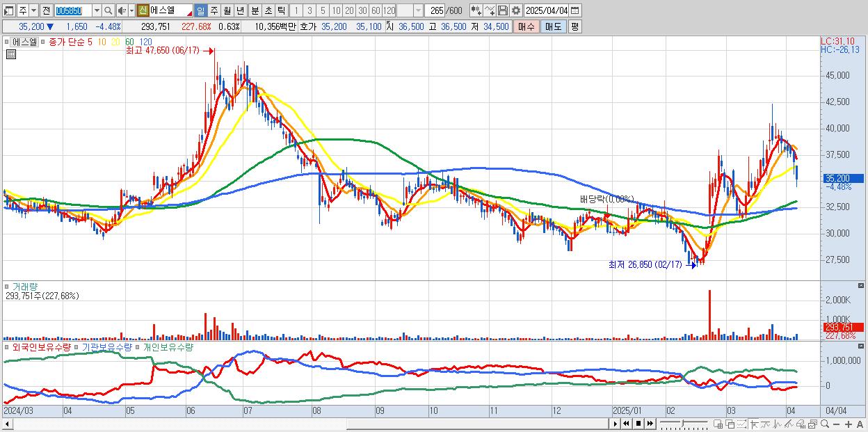Click the 평 button

pyautogui.click(x=574, y=26)
